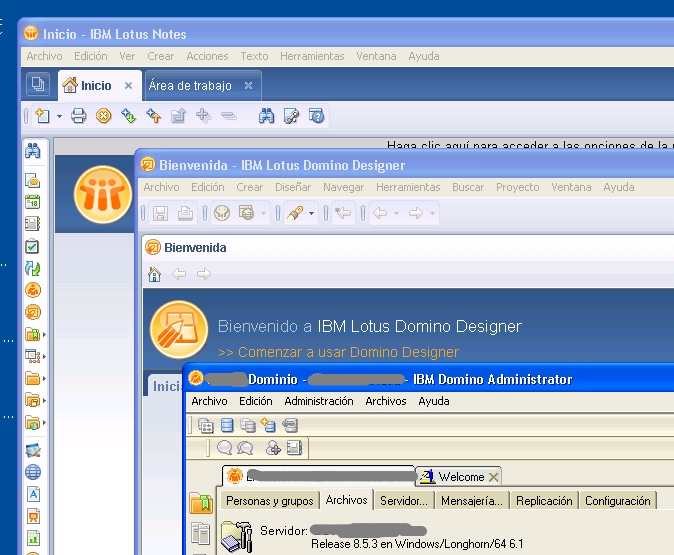Close the Área de trabajo tab

[x=248, y=86]
